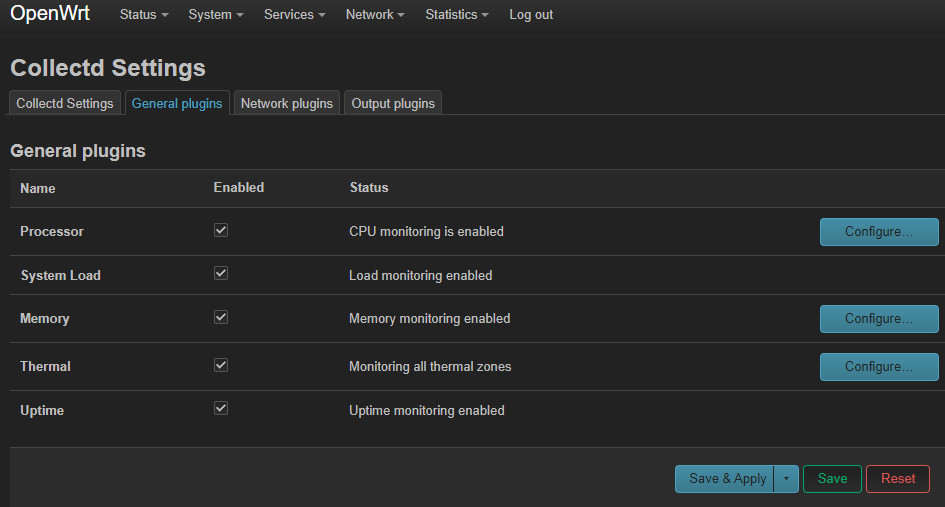Toggle the Memory plugin checkbox
Image resolution: width=945 pixels, height=507 pixels.
(x=221, y=317)
